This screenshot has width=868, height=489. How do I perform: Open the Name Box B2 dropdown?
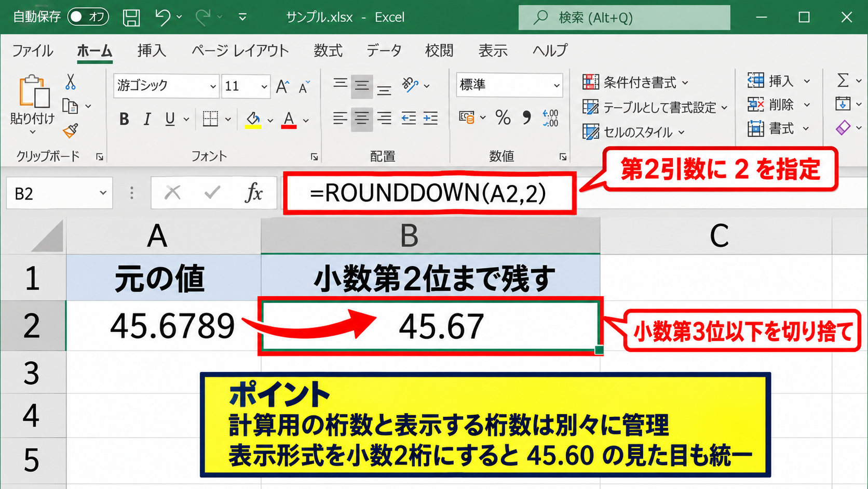[103, 193]
